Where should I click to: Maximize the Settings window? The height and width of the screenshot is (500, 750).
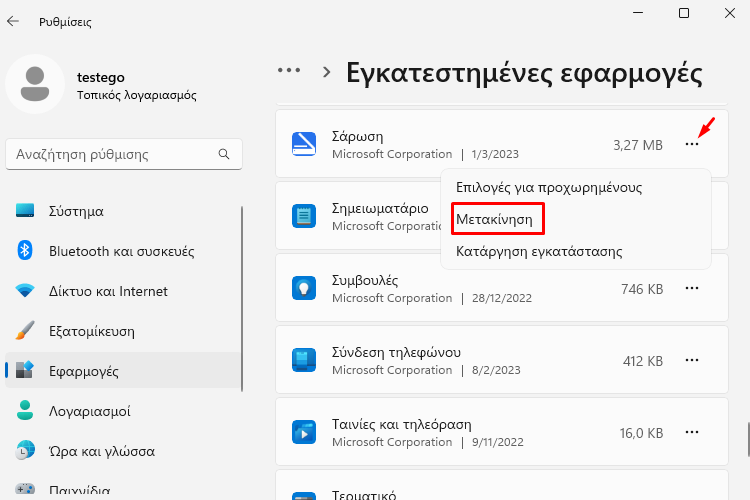point(684,13)
